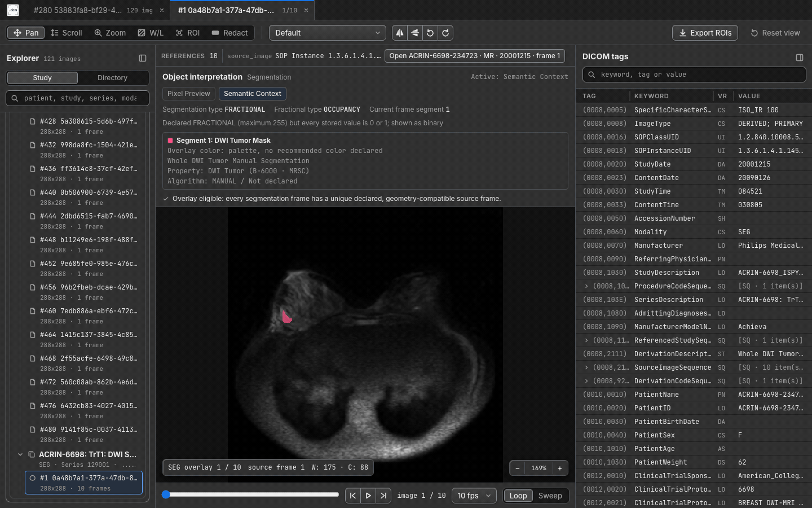Flip image vertically icon
The image size is (812, 508).
[x=415, y=33]
